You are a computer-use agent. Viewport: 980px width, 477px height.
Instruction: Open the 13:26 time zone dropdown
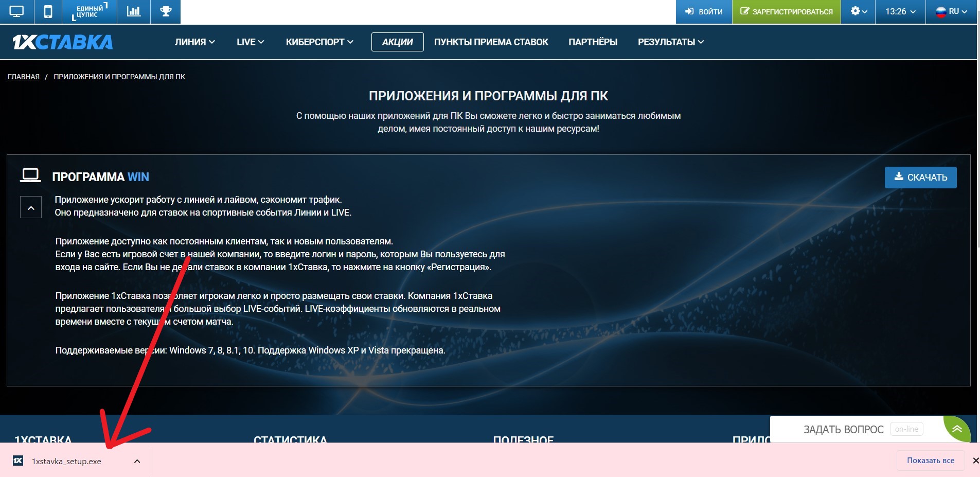[x=900, y=11]
